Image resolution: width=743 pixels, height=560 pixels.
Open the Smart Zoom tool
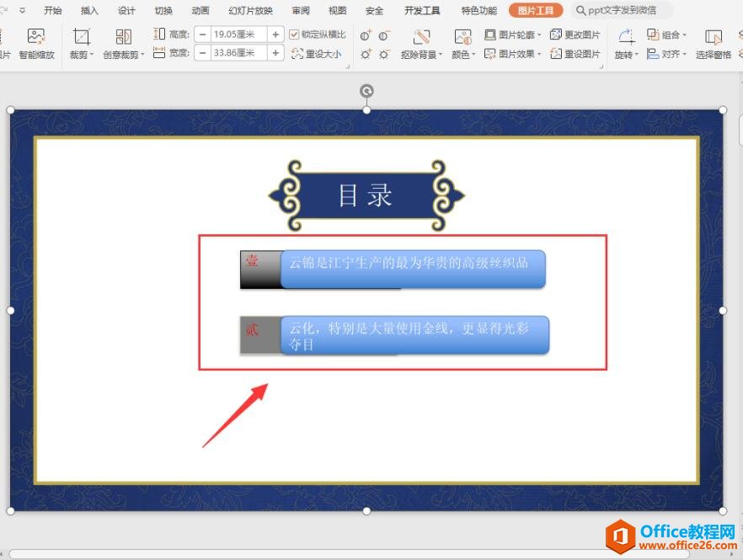pyautogui.click(x=35, y=44)
